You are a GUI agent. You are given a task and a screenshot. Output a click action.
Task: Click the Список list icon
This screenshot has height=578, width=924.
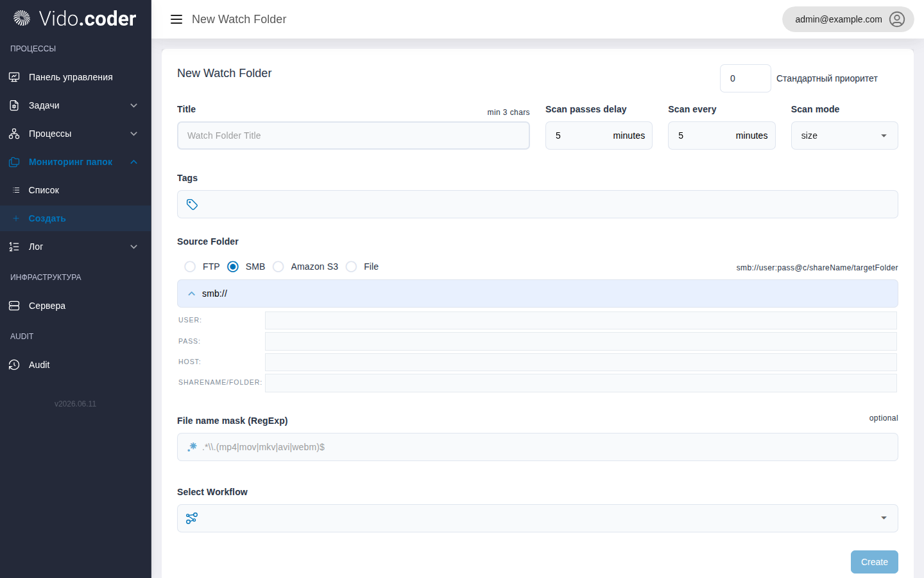16,190
